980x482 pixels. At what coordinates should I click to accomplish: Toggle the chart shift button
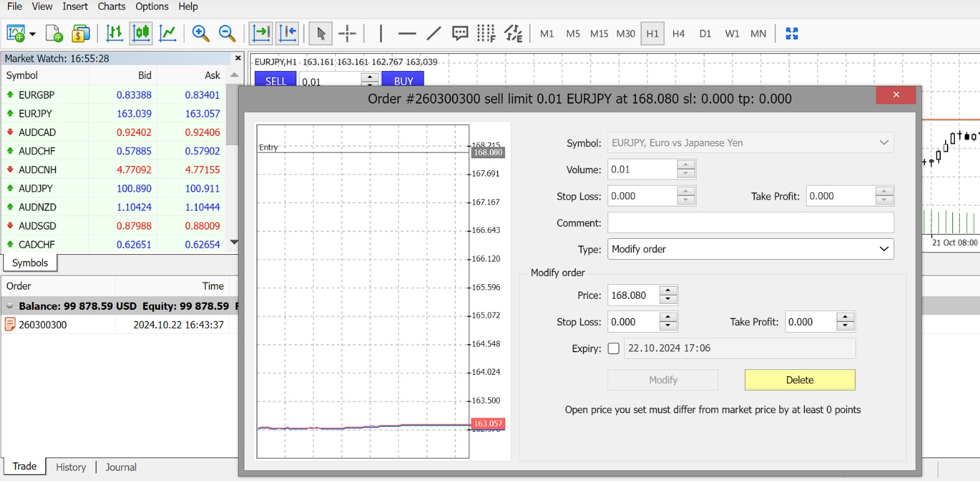pyautogui.click(x=287, y=33)
